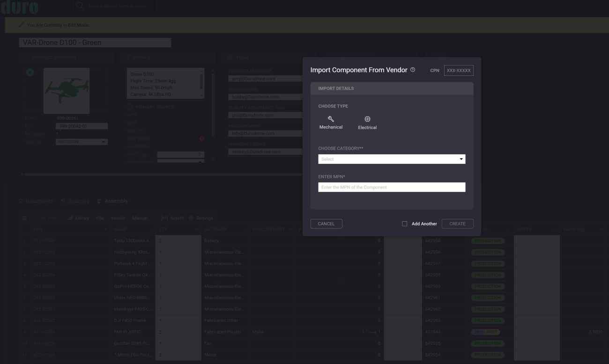Open the Status PROTOTYPE dropdown
Screen dimensions: 609x364
(x=82, y=142)
